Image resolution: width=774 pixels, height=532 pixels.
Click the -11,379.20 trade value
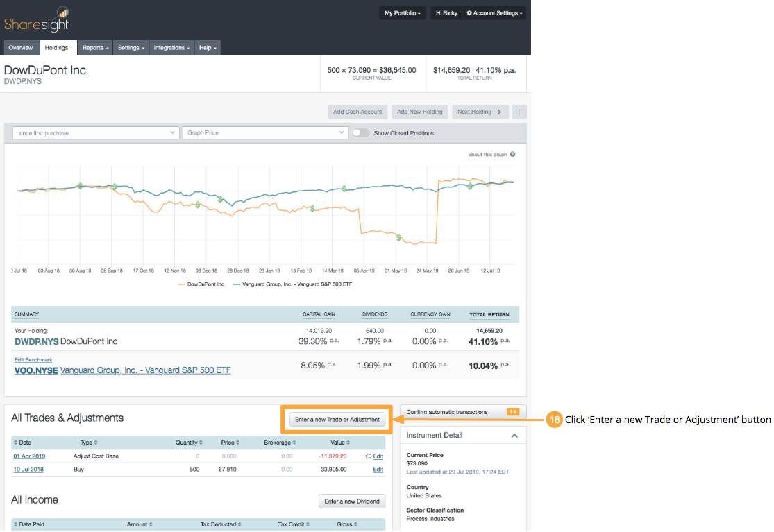point(333,456)
